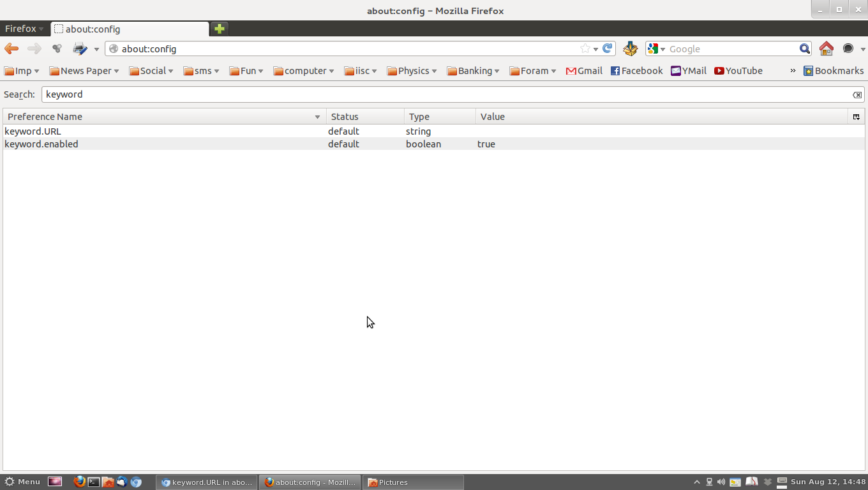Click the printer icon in the toolbar
The width and height of the screenshot is (868, 490).
(x=80, y=48)
